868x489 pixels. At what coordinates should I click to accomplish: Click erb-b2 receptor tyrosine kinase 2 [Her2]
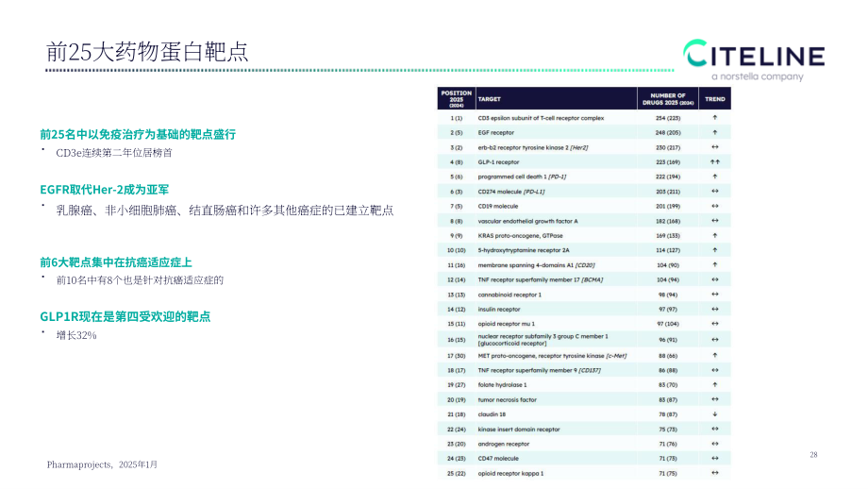point(533,148)
